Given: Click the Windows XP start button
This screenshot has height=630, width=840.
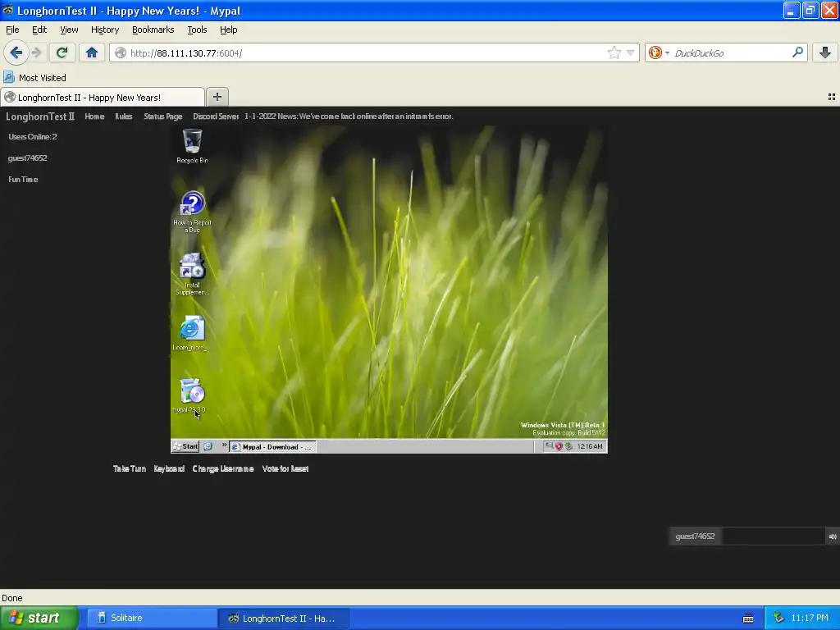Looking at the screenshot, I should [39, 618].
